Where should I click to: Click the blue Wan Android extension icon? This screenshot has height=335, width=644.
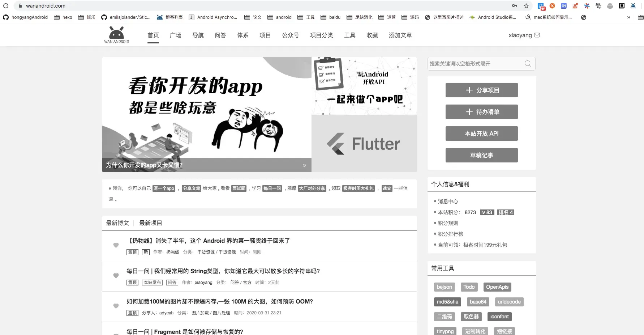pos(633,6)
